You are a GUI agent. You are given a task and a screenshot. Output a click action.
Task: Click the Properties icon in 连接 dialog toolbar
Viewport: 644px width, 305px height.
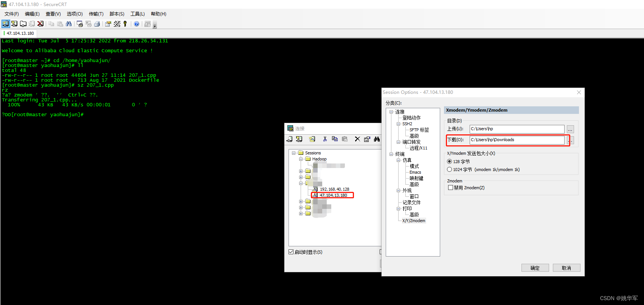click(367, 139)
